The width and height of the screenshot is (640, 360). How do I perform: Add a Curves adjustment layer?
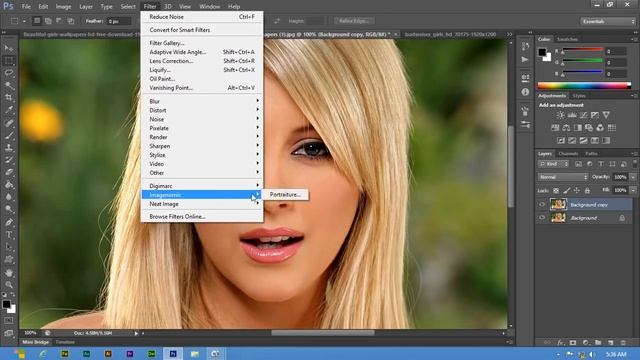tap(584, 115)
